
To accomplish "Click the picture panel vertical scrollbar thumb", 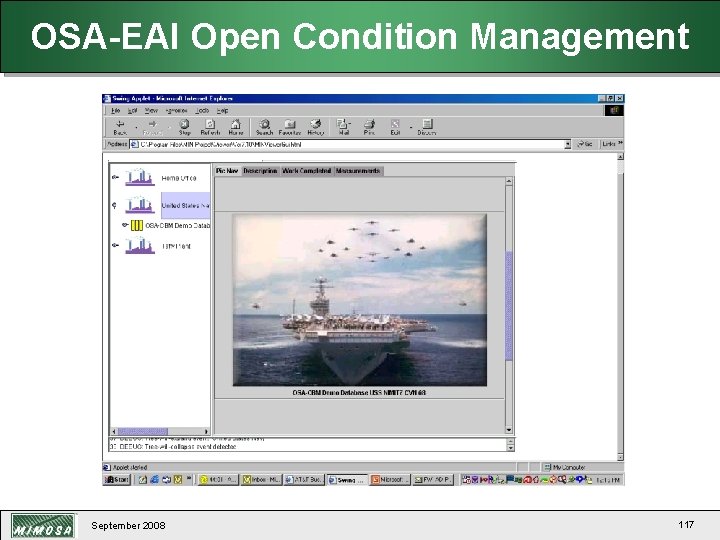I will (509, 306).
